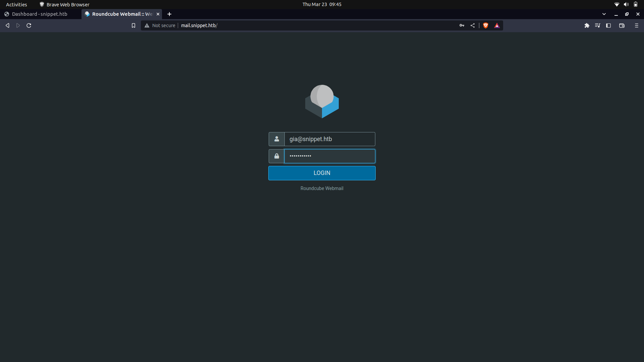Open the saved passwords key icon
Viewport: 644px width, 362px height.
(462, 25)
